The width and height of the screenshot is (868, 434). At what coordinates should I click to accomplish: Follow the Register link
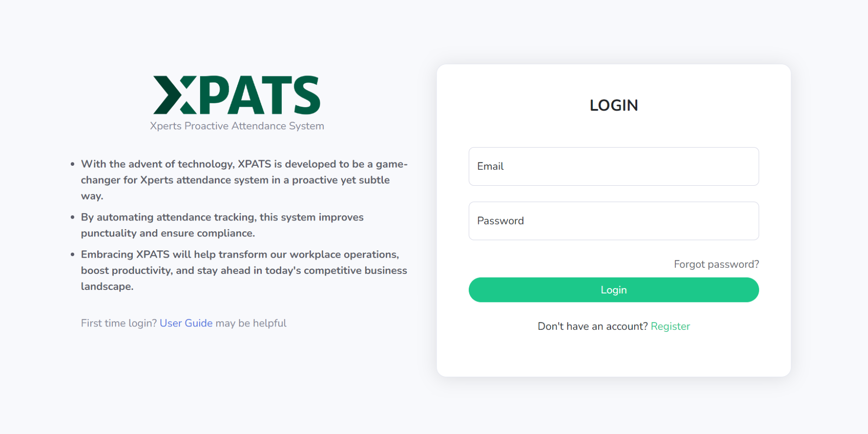click(x=670, y=326)
